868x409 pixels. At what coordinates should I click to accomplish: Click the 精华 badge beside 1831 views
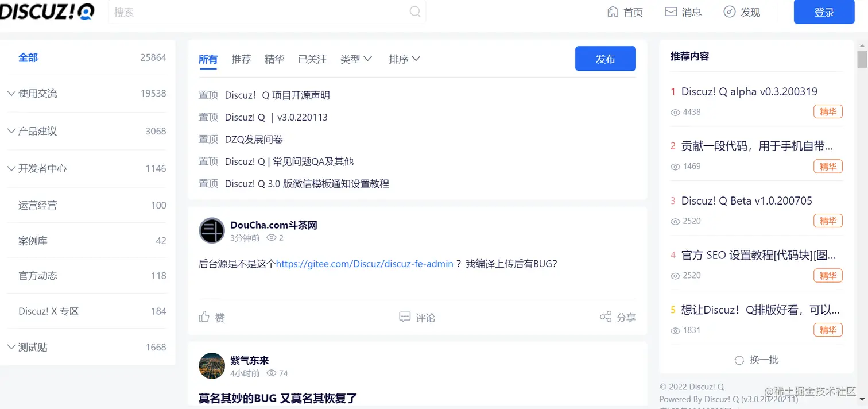pyautogui.click(x=828, y=330)
